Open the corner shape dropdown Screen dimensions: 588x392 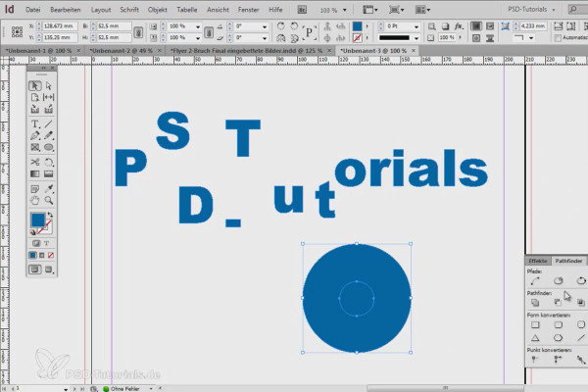(531, 38)
